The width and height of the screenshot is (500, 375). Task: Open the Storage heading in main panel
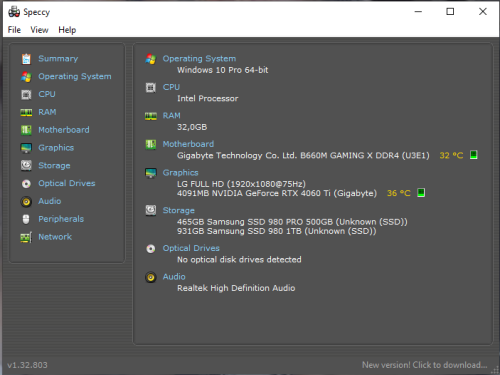pyautogui.click(x=179, y=211)
